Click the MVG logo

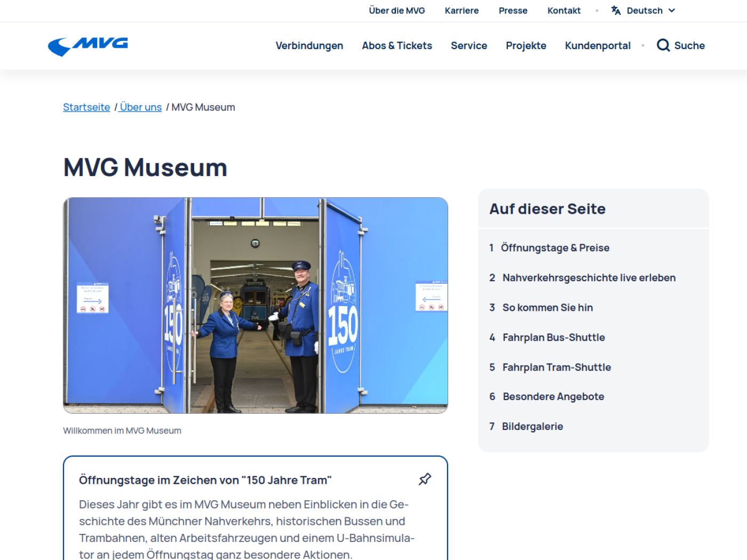[88, 46]
